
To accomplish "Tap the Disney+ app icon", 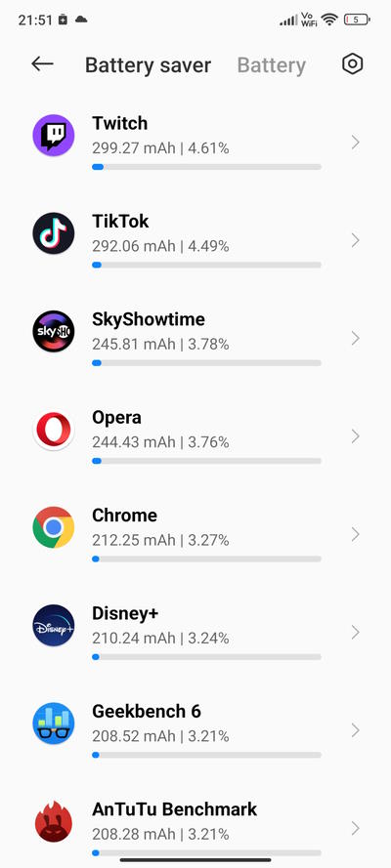I will tap(53, 626).
